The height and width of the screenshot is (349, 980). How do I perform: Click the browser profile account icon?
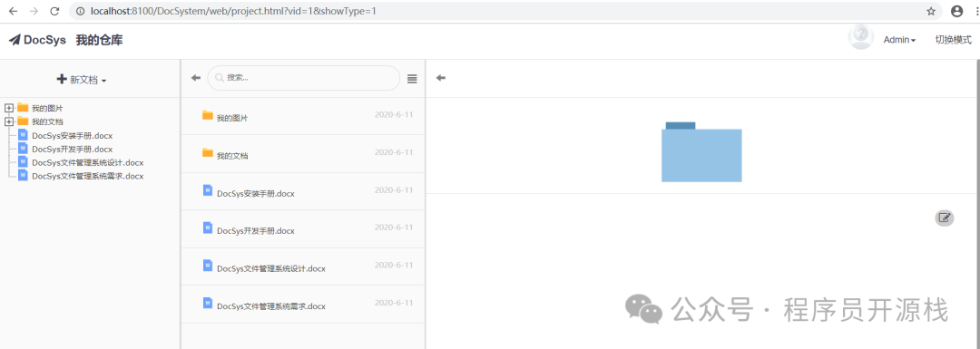point(956,11)
